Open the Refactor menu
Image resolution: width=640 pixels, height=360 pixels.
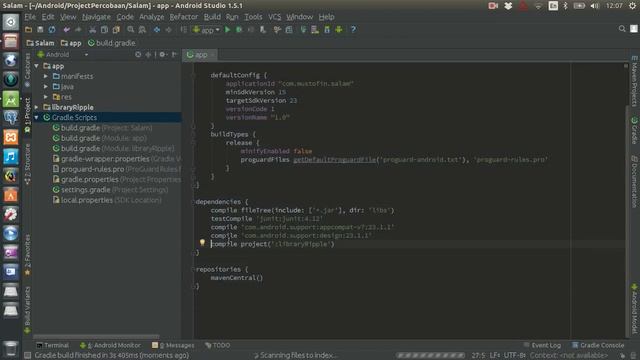coord(184,17)
